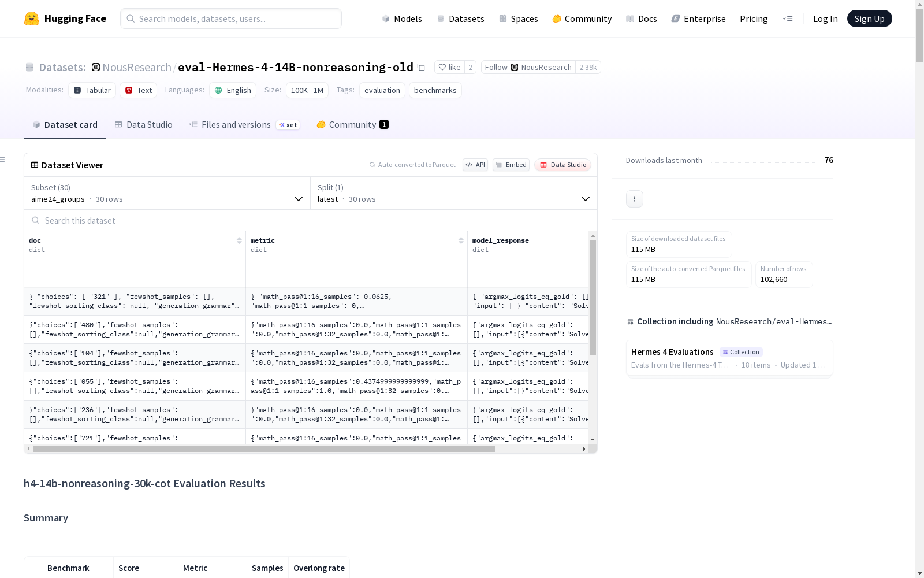Screen dimensions: 924x578
Task: Click the 100K - 1M size tag
Action: (x=307, y=90)
